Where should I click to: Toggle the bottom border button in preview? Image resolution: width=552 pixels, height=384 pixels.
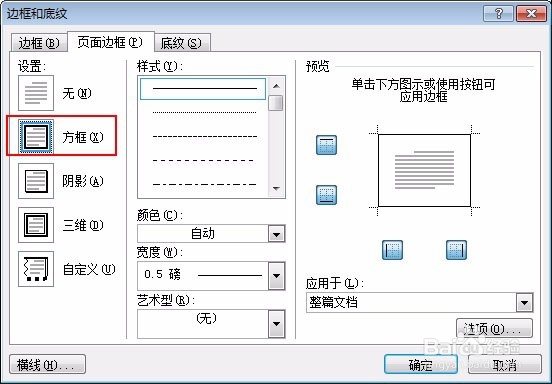tap(326, 195)
